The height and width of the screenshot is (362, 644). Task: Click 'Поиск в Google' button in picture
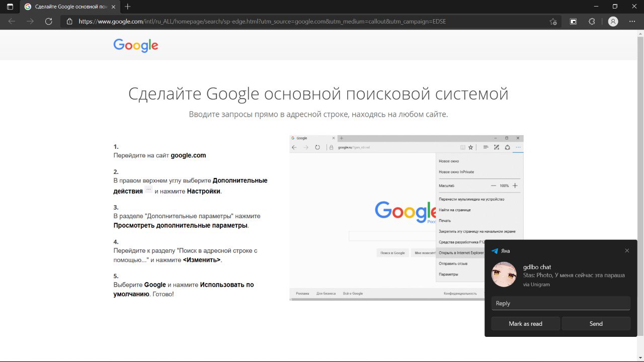click(392, 253)
